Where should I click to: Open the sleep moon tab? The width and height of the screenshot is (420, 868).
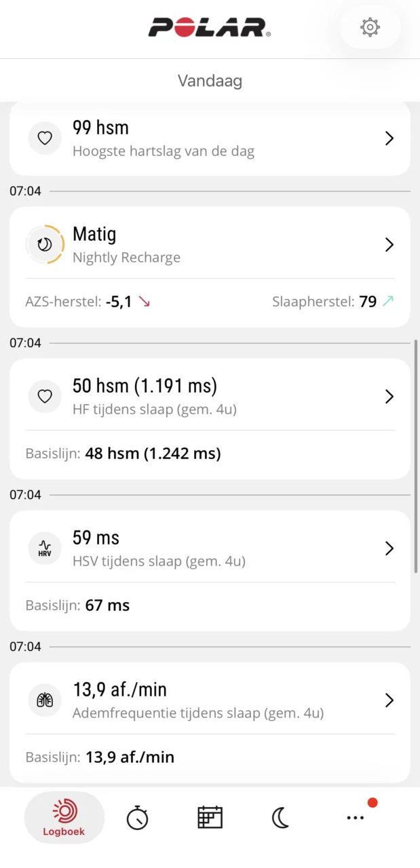click(281, 817)
